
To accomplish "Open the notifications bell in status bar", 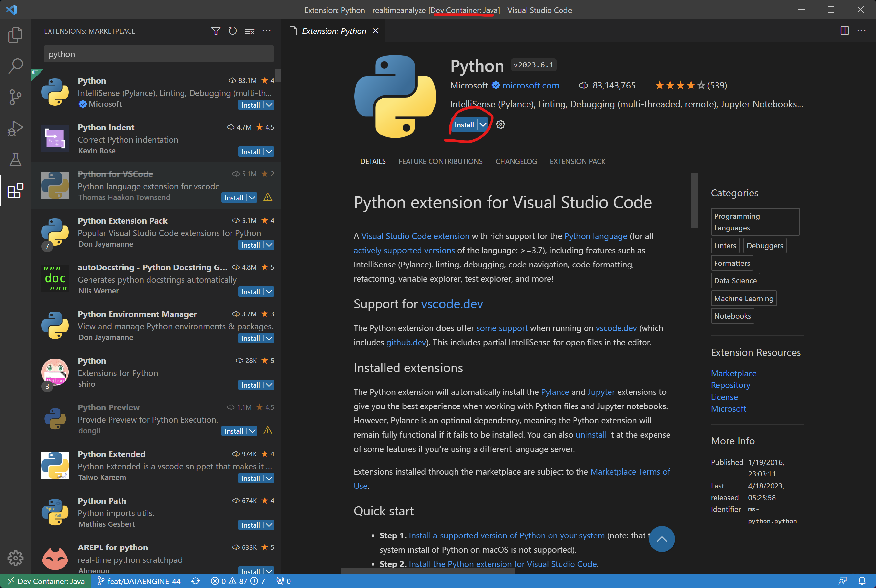I will pyautogui.click(x=862, y=581).
